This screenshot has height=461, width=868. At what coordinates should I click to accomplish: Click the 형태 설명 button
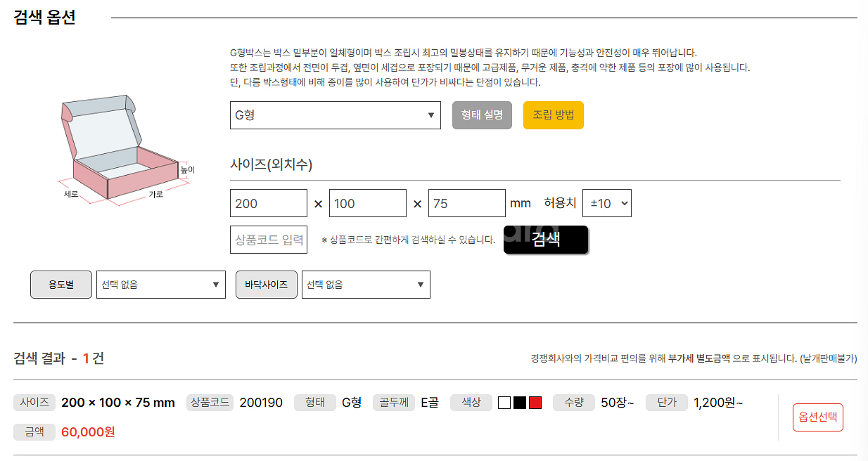(482, 115)
